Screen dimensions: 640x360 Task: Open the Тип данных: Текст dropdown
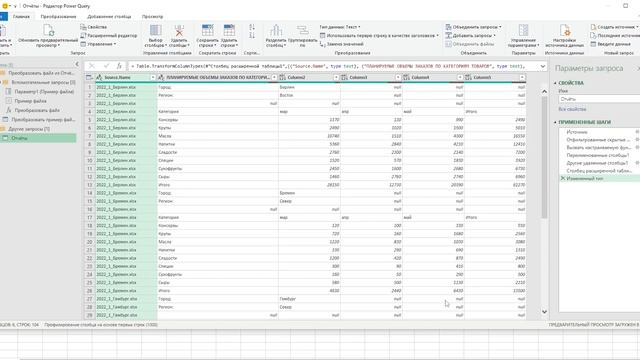tap(340, 27)
